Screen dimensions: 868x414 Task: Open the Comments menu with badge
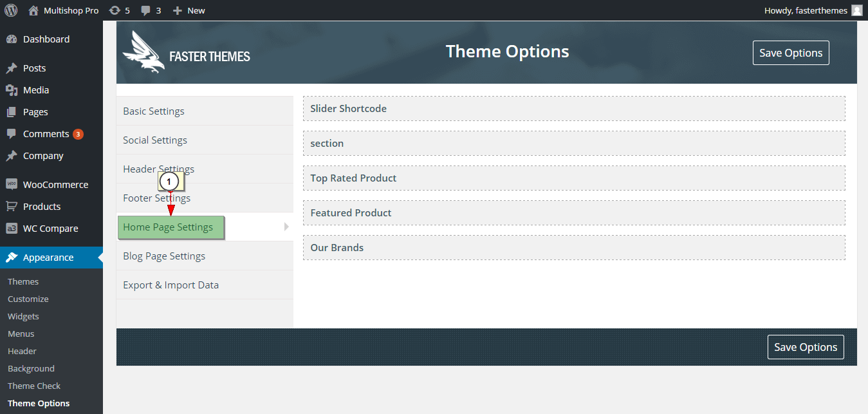point(51,134)
